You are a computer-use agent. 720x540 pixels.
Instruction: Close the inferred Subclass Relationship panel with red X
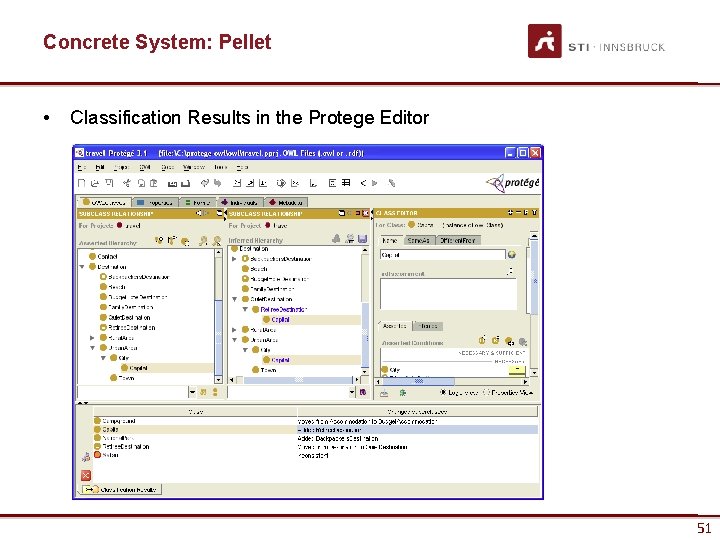(x=366, y=213)
